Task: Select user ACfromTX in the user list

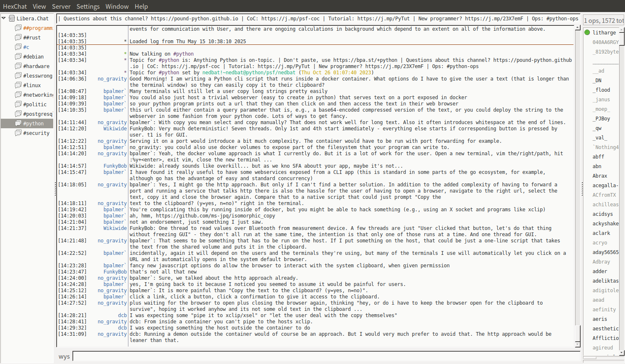Action: [604, 195]
